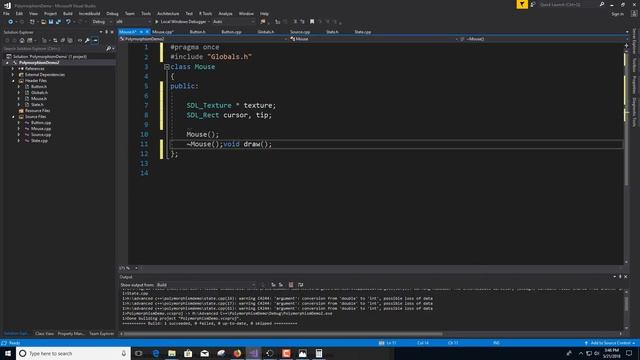Open the ~Mouse() member dropdown in navigation bar

click(x=544, y=39)
